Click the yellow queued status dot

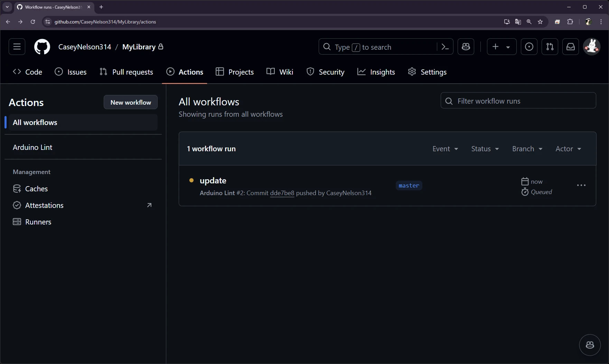pyautogui.click(x=191, y=180)
